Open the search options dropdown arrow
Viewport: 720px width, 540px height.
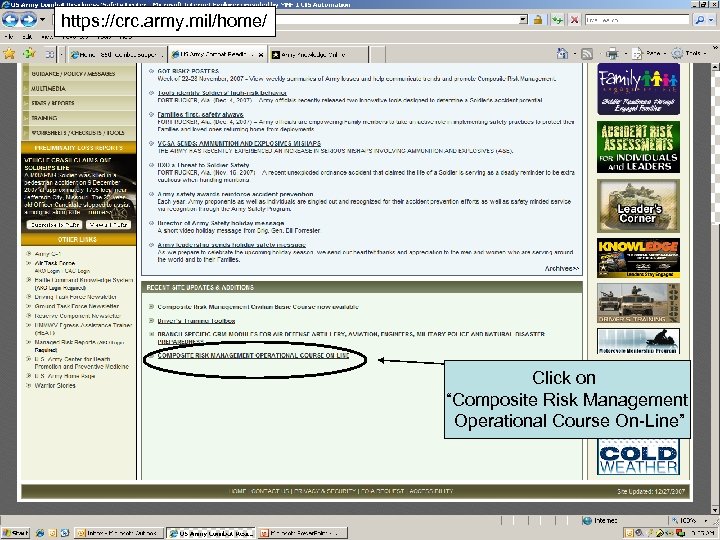point(711,20)
